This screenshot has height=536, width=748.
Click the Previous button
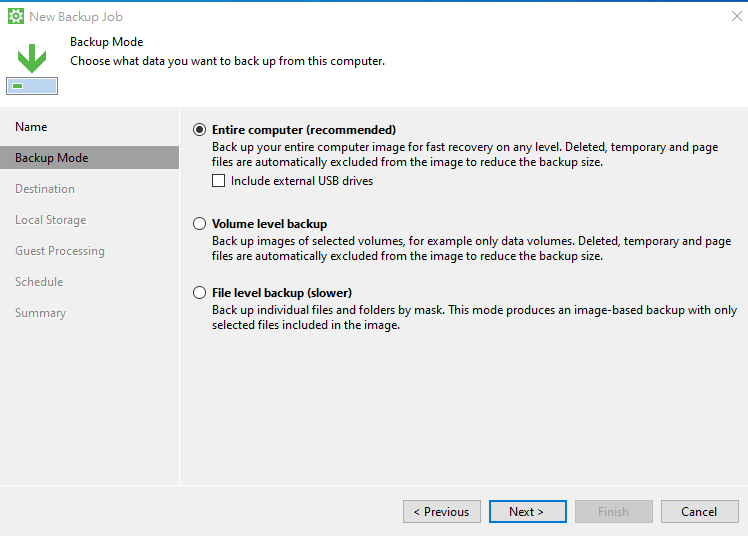click(x=441, y=512)
